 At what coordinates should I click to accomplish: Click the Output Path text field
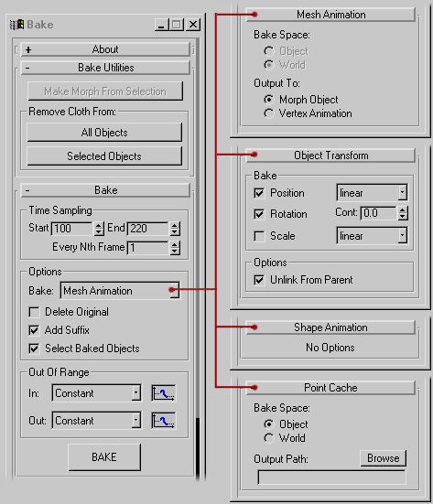click(332, 477)
